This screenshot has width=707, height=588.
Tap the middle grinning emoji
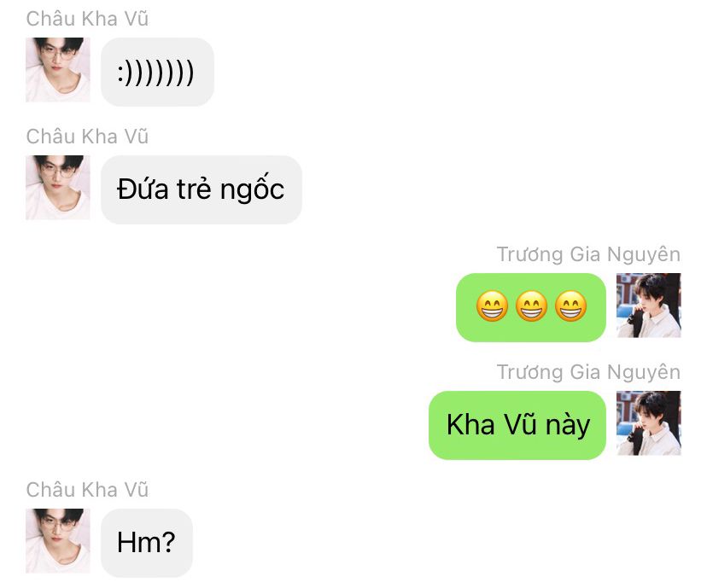click(531, 306)
